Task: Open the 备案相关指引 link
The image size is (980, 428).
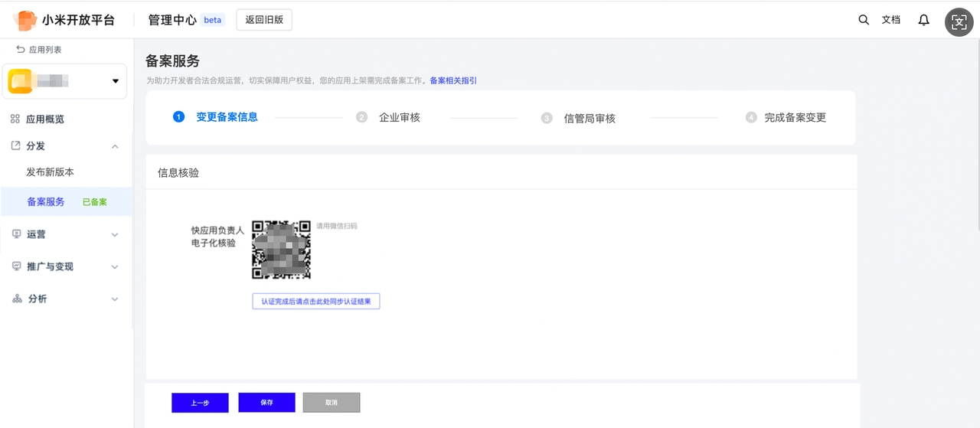Action: point(453,80)
